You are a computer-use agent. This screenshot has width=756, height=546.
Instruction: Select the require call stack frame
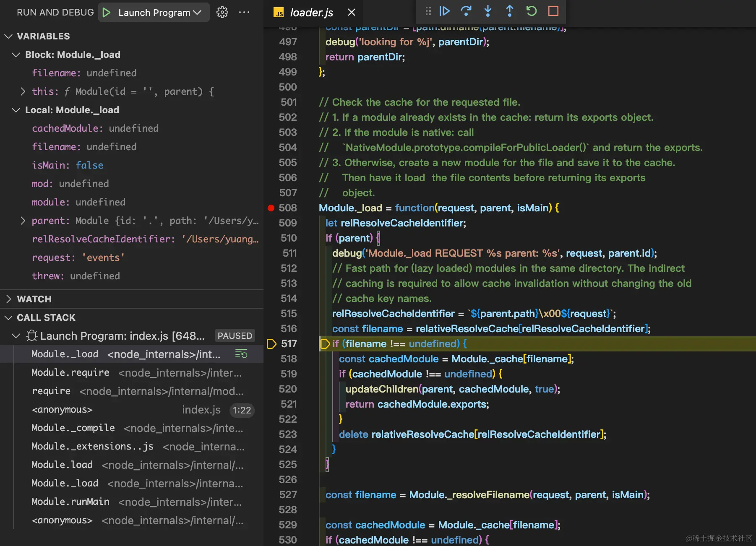pos(132,391)
